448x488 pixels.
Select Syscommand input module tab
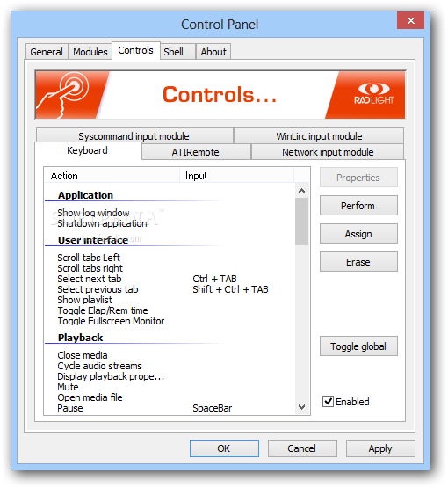pyautogui.click(x=134, y=136)
